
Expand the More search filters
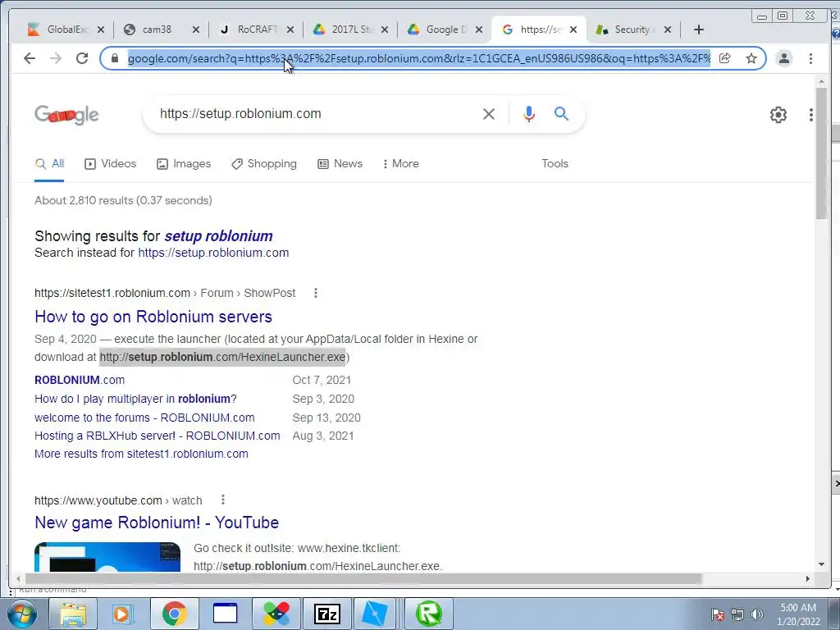pyautogui.click(x=400, y=164)
